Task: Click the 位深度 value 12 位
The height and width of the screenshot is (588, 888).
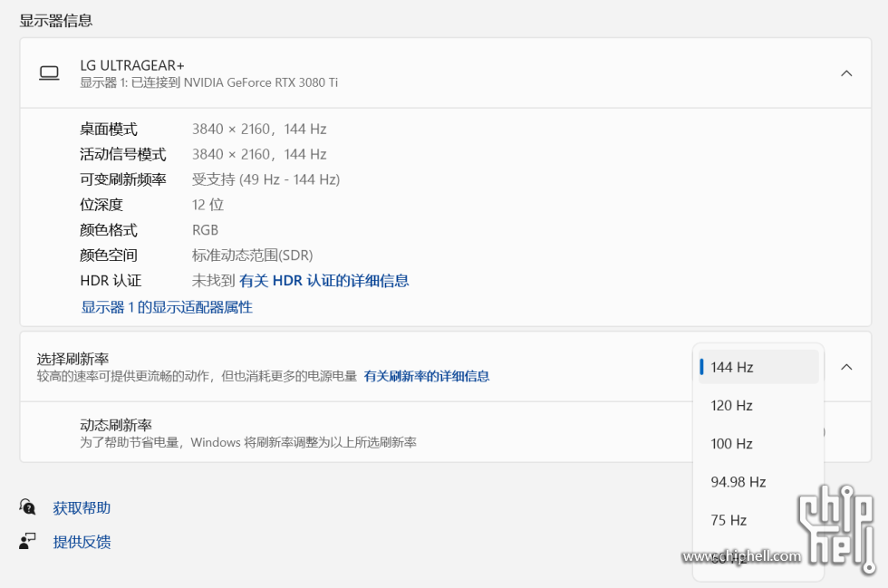Action: point(208,205)
